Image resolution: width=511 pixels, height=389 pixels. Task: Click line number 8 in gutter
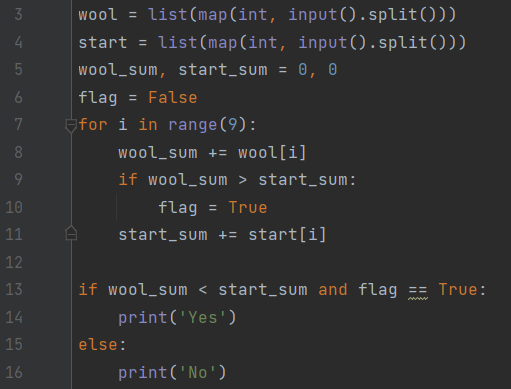18,152
